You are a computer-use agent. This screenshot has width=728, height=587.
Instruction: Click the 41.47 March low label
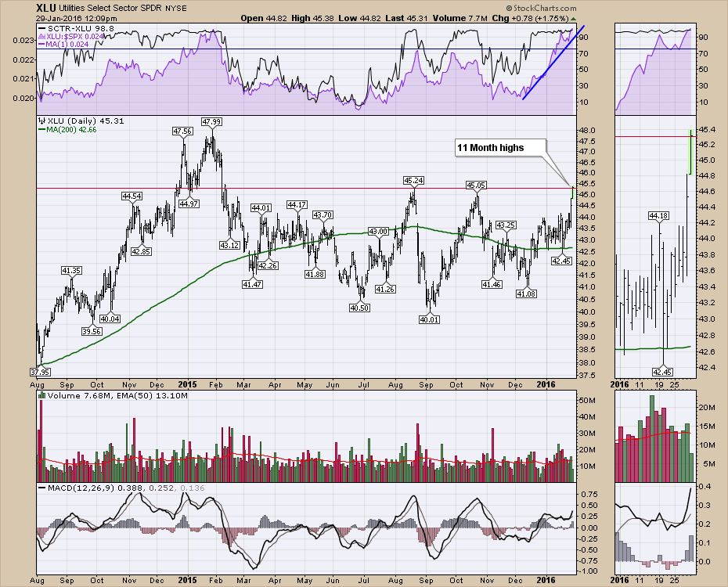point(251,284)
